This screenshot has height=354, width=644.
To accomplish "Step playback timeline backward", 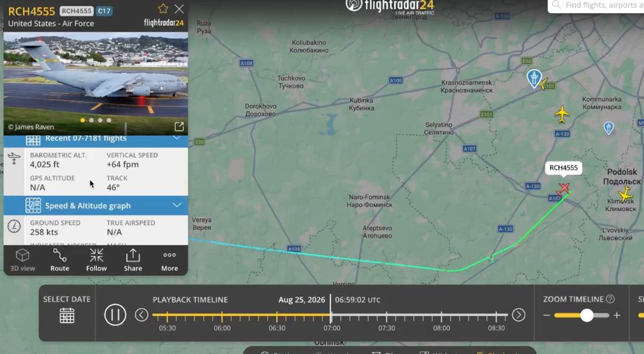I will click(x=141, y=315).
